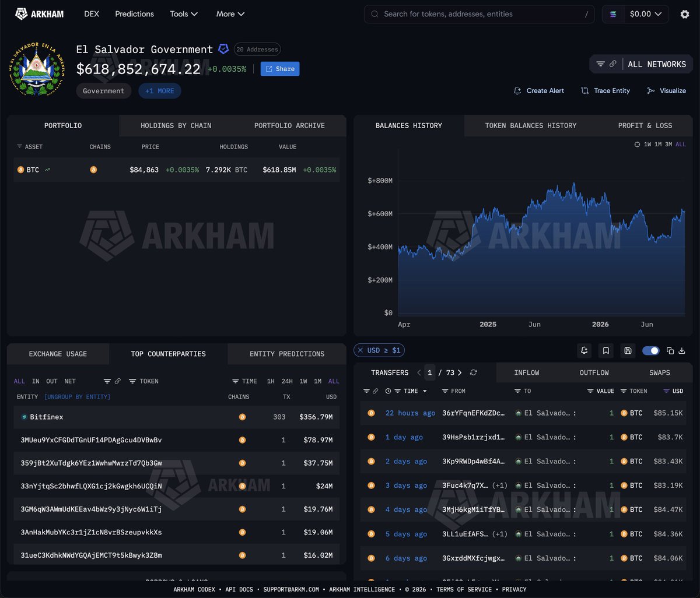700x598 pixels.
Task: Open the TOKEN filter in counterparties
Action: [x=143, y=381]
